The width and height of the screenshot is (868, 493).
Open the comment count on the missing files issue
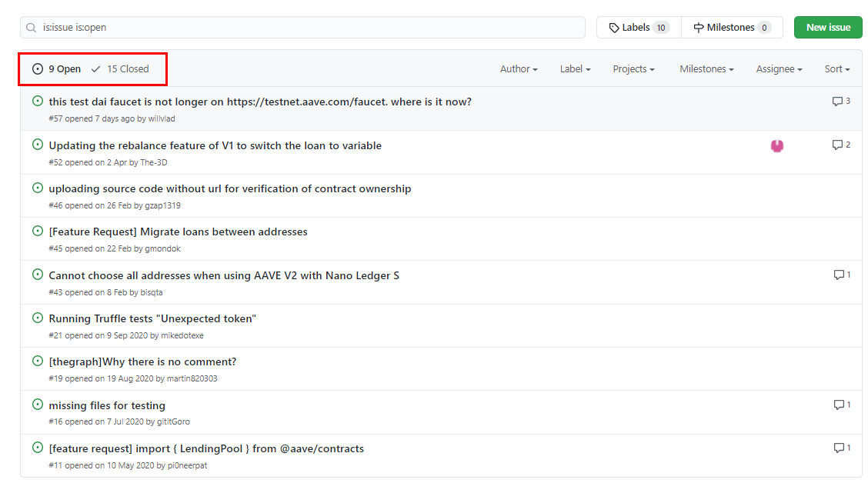[x=842, y=405]
